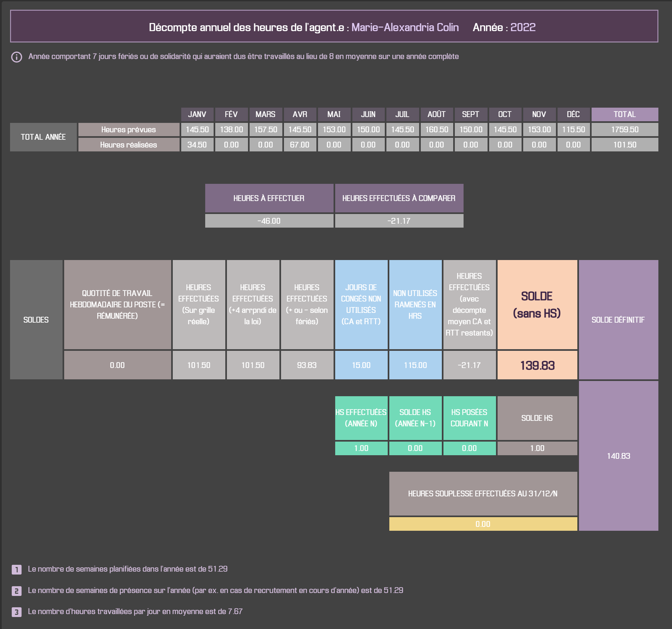This screenshot has width=672, height=629.
Task: Select February planned hours 138.00
Action: coord(231,129)
